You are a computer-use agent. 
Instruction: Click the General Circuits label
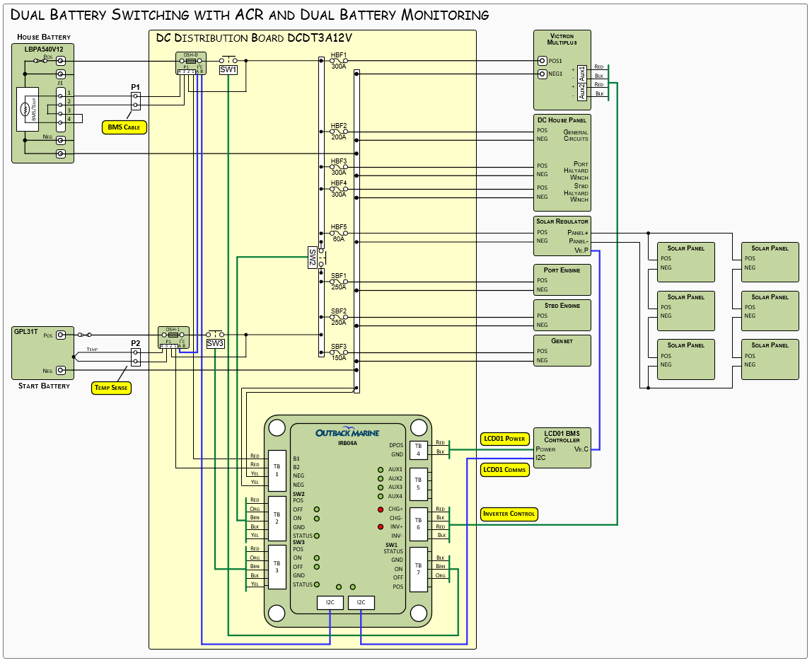pyautogui.click(x=576, y=135)
